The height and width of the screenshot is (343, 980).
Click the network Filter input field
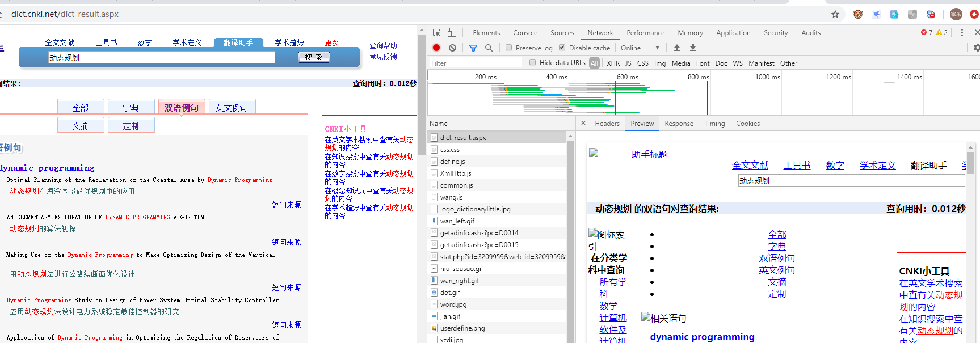[x=475, y=63]
